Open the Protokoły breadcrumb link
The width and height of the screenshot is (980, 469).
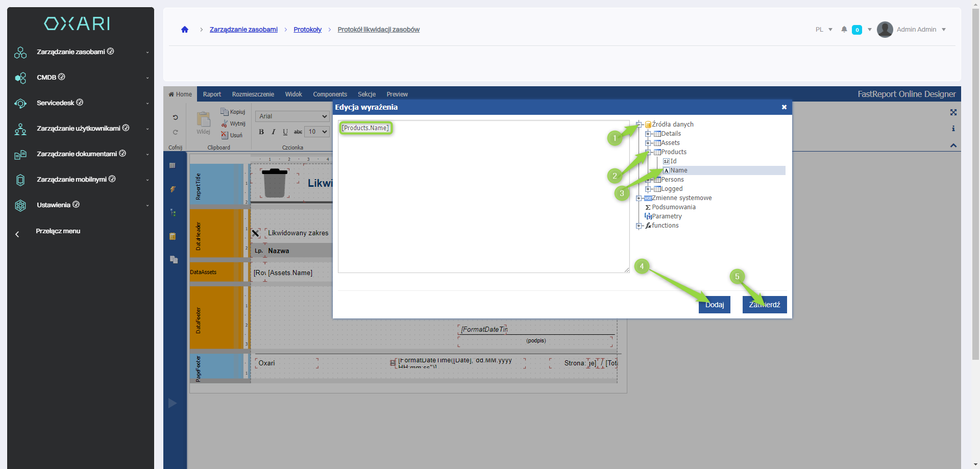307,30
